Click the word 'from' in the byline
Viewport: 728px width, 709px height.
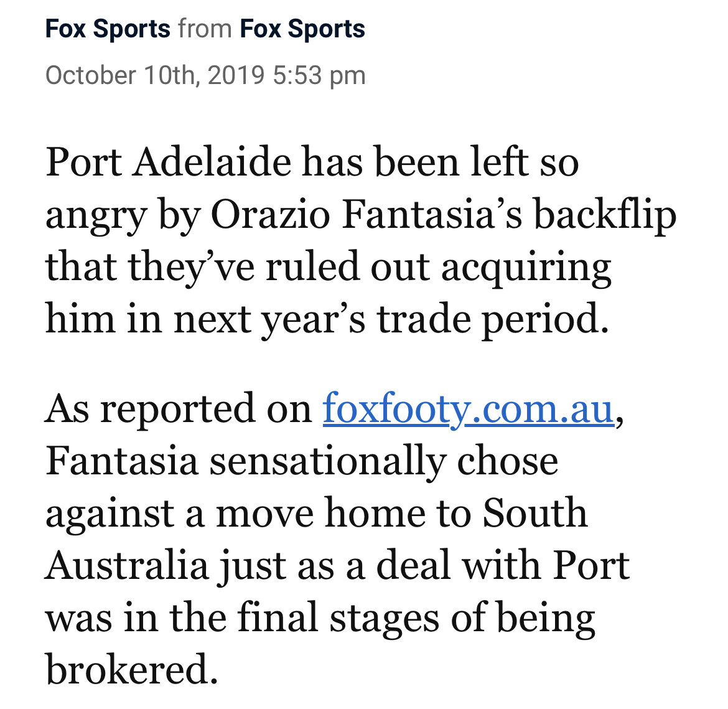(x=205, y=29)
